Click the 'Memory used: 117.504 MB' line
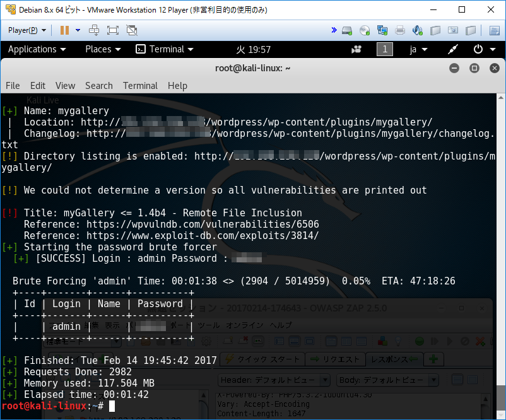This screenshot has height=420, width=506. [x=78, y=383]
